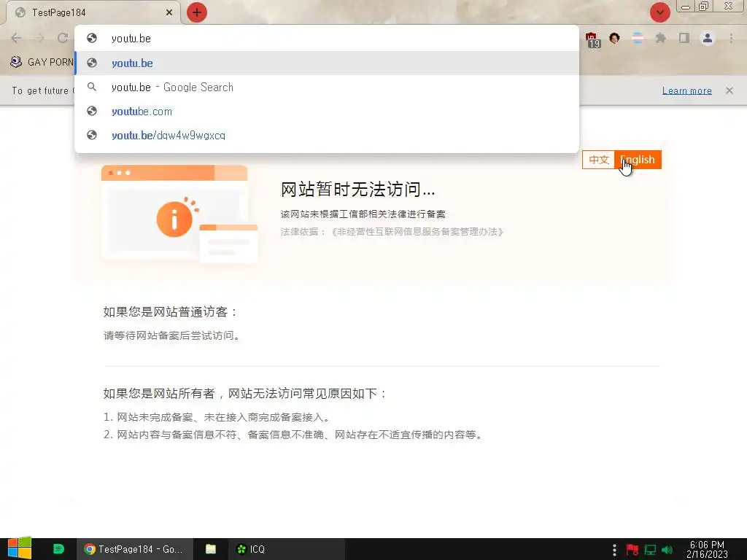Screen dimensions: 747x560
Task: Click the text 法律依据 regulation line
Action: click(x=392, y=232)
